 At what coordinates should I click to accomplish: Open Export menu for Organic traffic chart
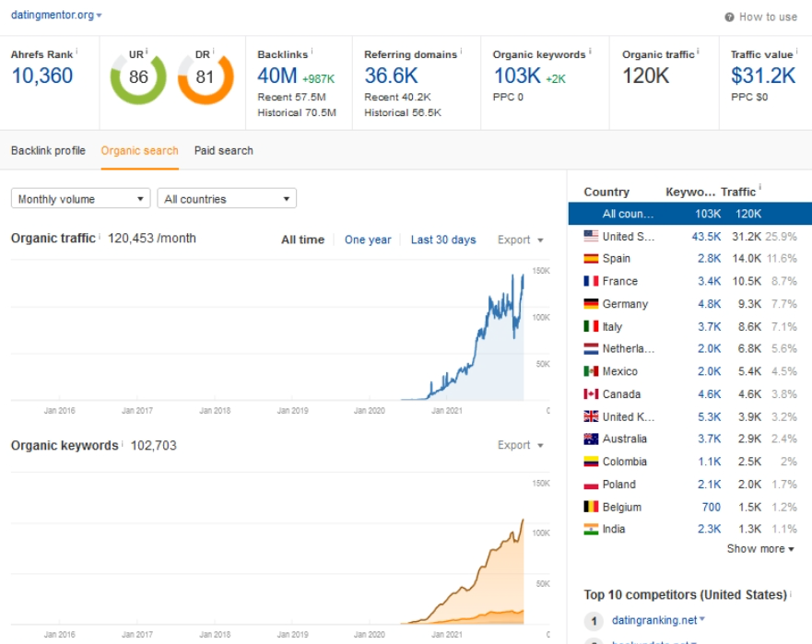coord(520,240)
